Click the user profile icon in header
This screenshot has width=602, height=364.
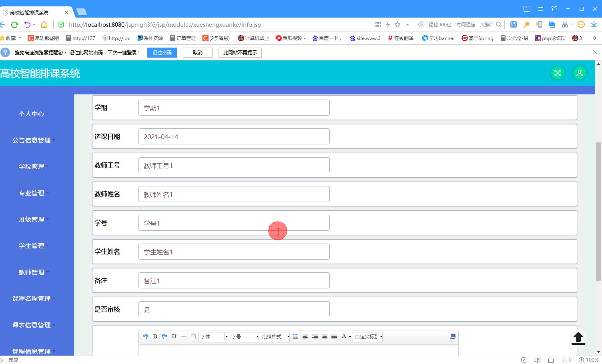[x=580, y=73]
